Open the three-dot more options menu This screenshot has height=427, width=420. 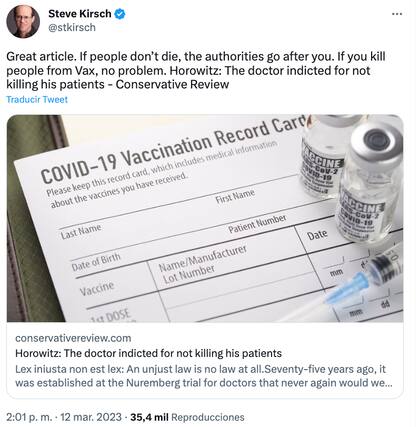[397, 14]
